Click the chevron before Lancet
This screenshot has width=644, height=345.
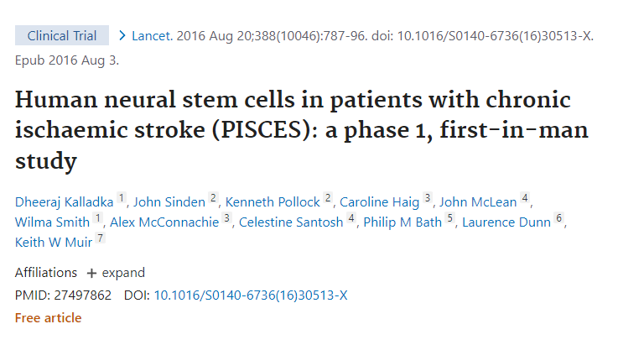point(122,36)
